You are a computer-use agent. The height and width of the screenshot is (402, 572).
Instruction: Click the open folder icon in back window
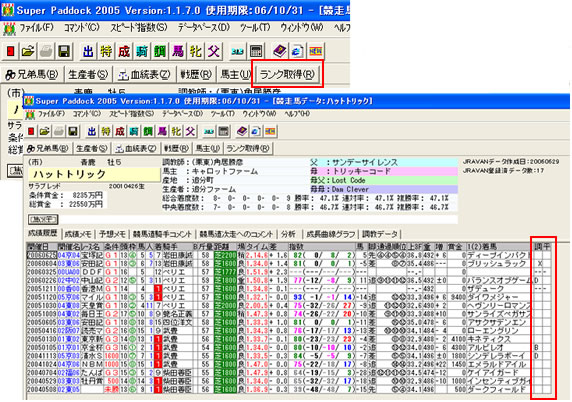28,51
